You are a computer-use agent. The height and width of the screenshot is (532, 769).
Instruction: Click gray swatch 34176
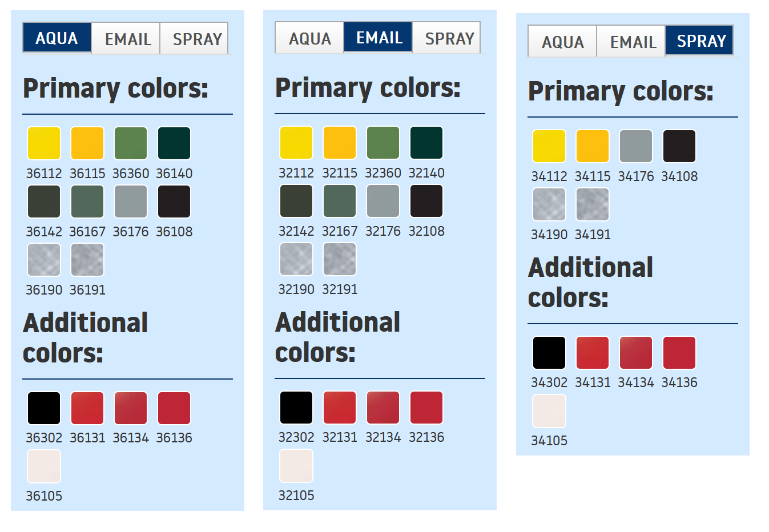(x=636, y=146)
